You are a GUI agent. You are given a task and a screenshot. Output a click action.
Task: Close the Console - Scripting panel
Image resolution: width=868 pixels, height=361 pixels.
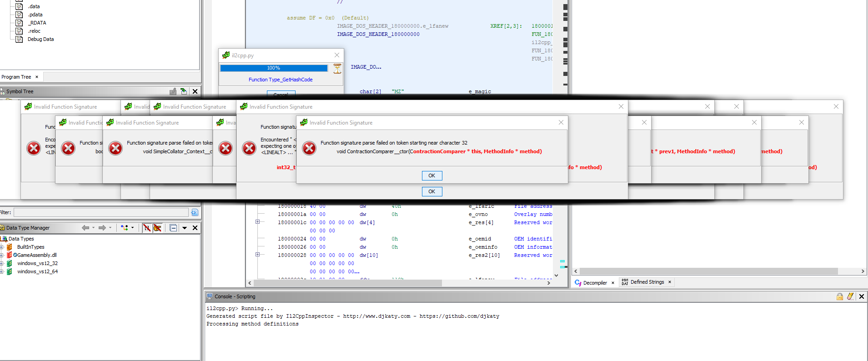coord(861,296)
